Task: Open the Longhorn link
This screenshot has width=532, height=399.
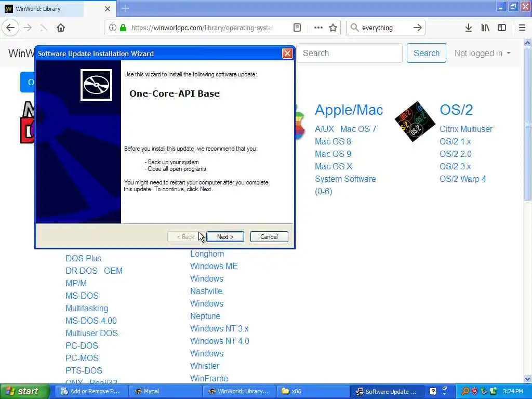Action: click(x=207, y=254)
